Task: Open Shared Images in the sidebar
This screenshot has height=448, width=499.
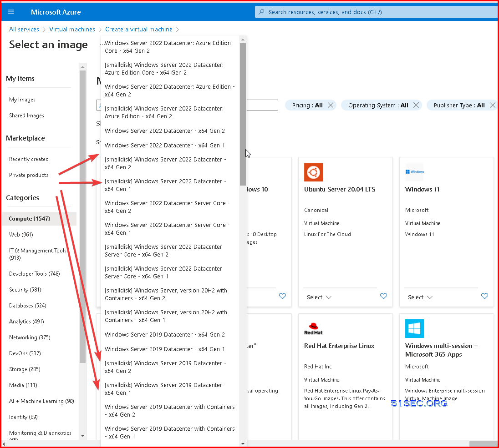Action: click(x=27, y=116)
